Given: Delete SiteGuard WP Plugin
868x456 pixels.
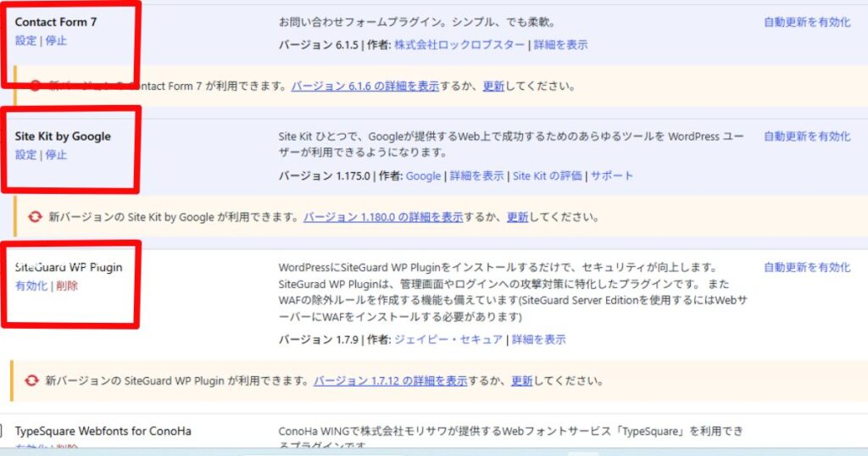Looking at the screenshot, I should (67, 286).
